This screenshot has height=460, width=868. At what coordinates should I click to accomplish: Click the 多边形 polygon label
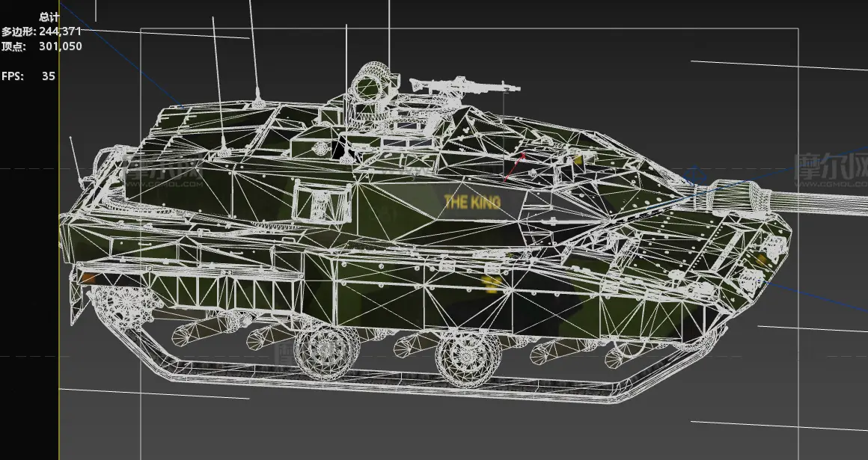[x=18, y=31]
